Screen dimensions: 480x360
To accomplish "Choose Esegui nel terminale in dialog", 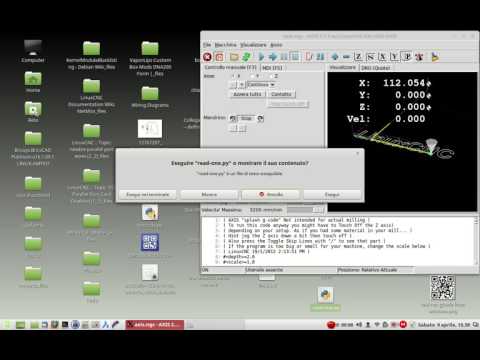I will pos(148,194).
